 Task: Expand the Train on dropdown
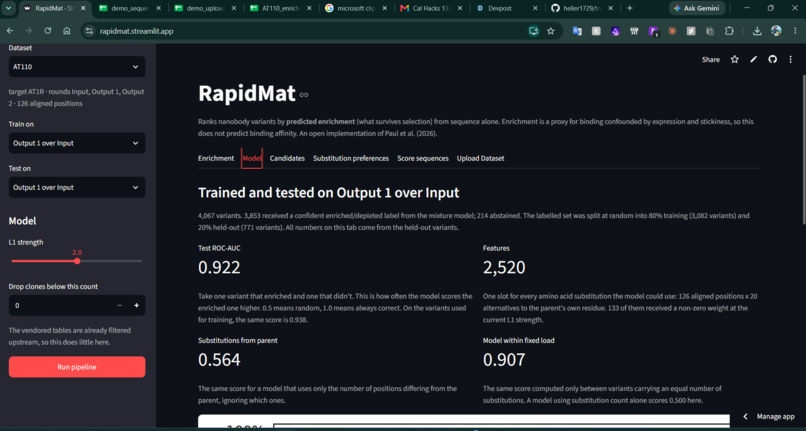click(x=77, y=143)
